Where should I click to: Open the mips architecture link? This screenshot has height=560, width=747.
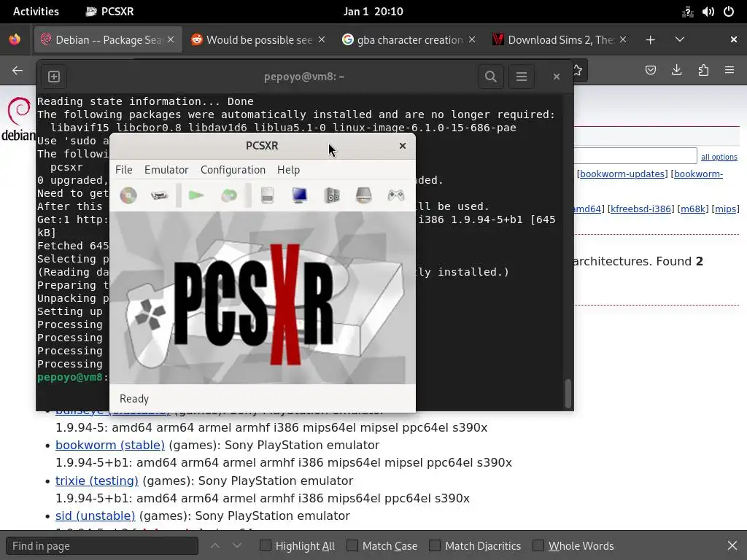tap(726, 209)
